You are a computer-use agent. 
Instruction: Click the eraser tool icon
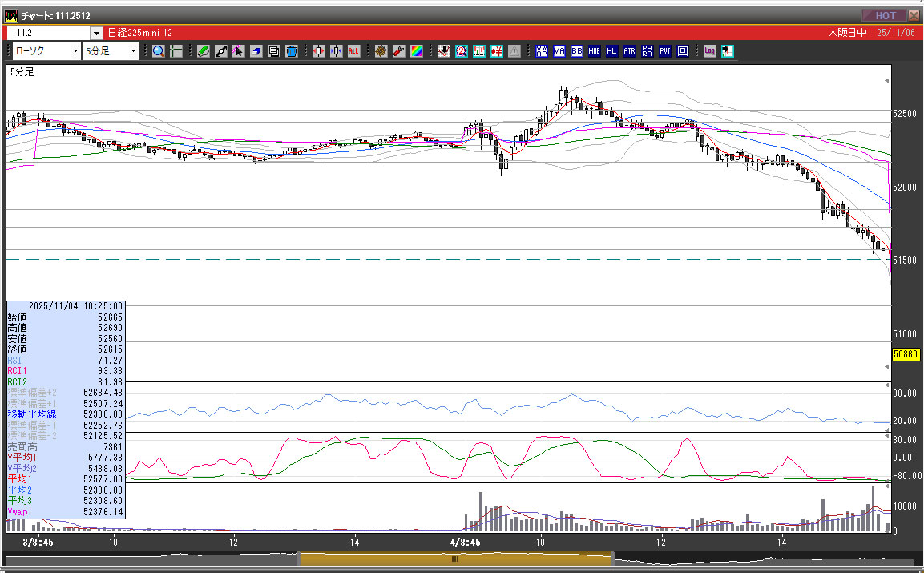[x=256, y=51]
